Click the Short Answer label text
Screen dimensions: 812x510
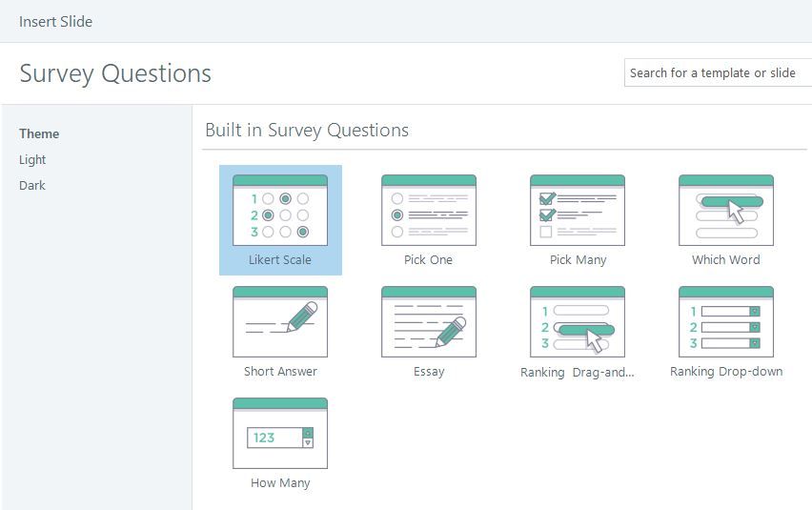point(280,372)
